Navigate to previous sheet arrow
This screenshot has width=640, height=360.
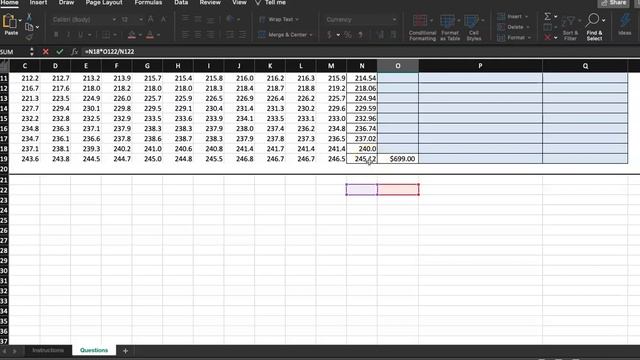[4, 351]
